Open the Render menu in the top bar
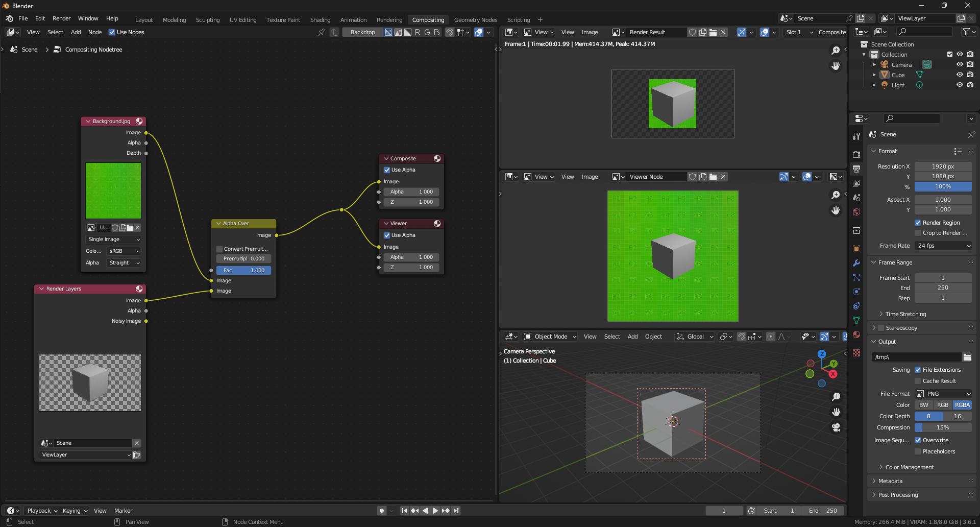 point(61,18)
